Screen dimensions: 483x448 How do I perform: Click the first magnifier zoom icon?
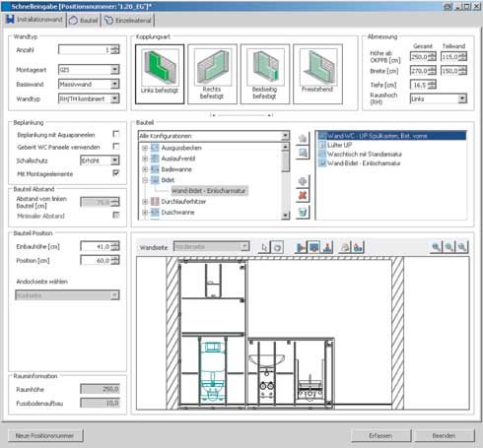pyautogui.click(x=436, y=247)
